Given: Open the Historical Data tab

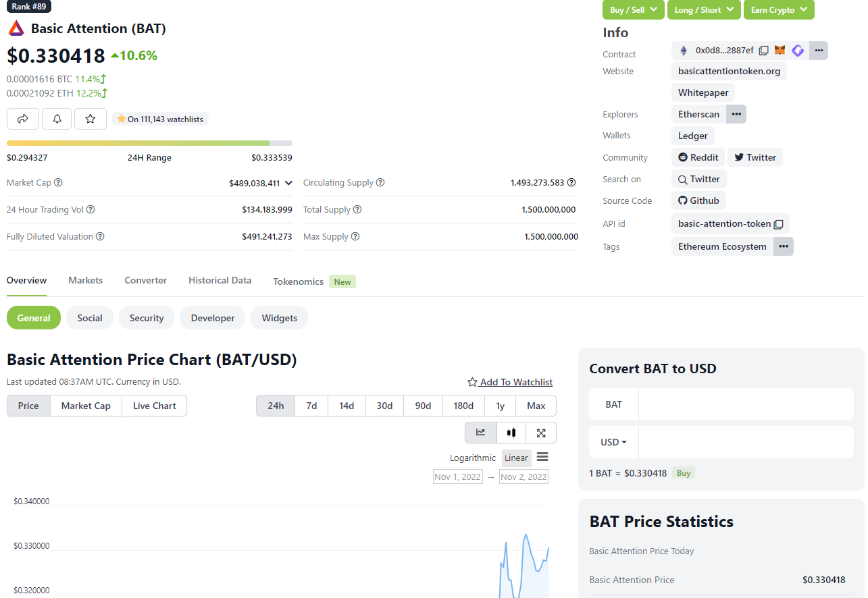Looking at the screenshot, I should pyautogui.click(x=220, y=280).
